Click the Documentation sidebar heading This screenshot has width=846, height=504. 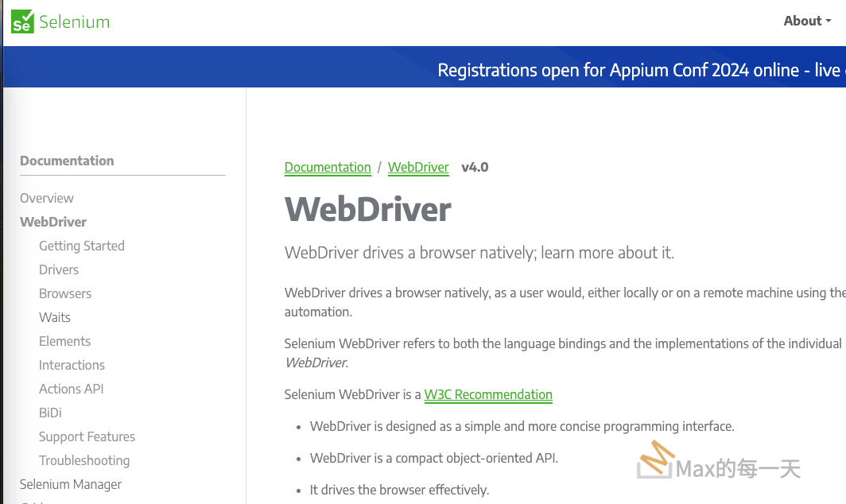pos(67,161)
